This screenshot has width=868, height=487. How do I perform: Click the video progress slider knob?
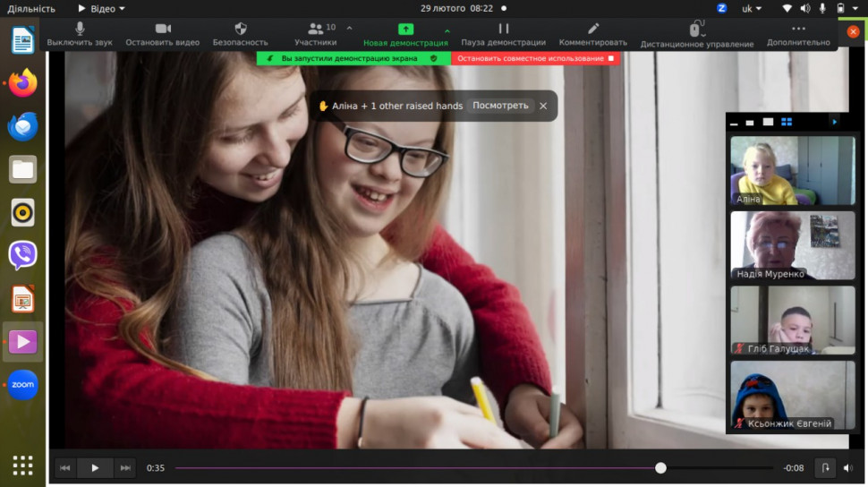660,468
